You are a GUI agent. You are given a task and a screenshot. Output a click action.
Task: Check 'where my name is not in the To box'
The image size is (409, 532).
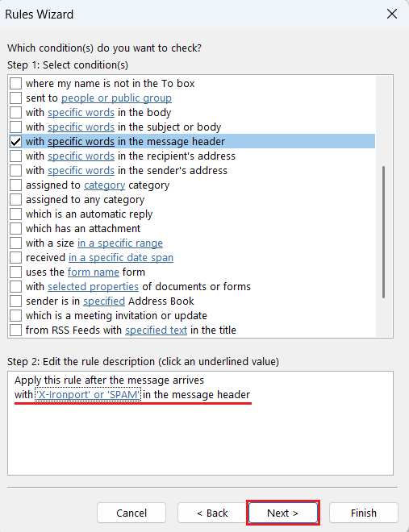click(15, 84)
